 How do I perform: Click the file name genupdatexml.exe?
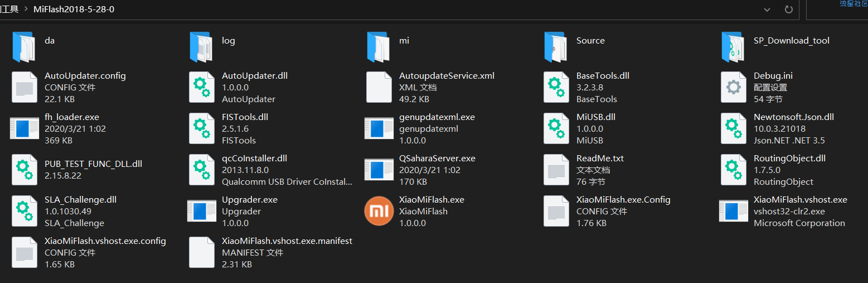(437, 117)
